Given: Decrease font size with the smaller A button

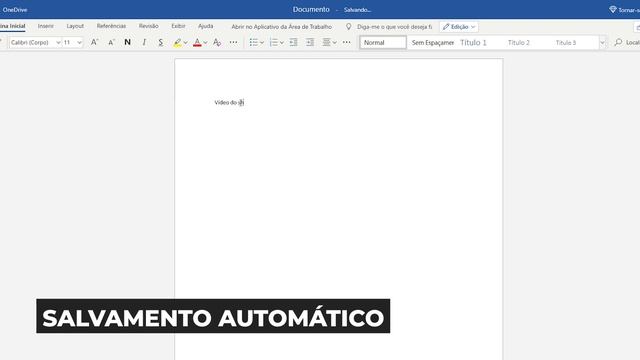Looking at the screenshot, I should pos(111,42).
